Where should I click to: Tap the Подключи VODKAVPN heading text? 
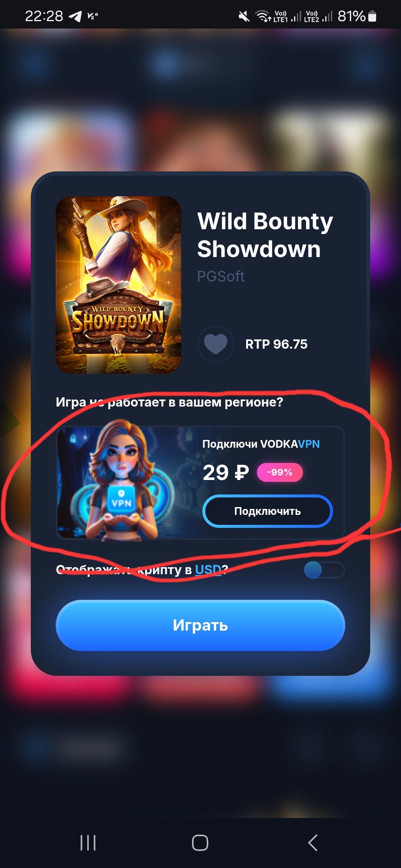(x=261, y=444)
